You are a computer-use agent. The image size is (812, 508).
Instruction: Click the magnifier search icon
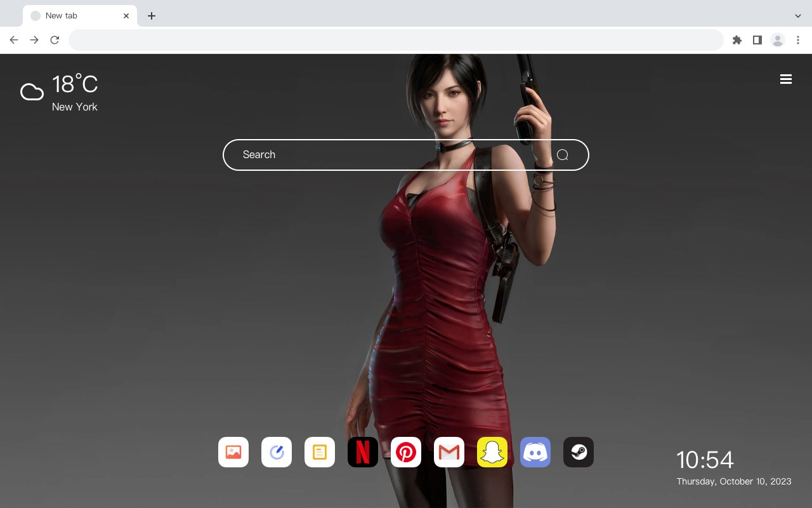(563, 155)
